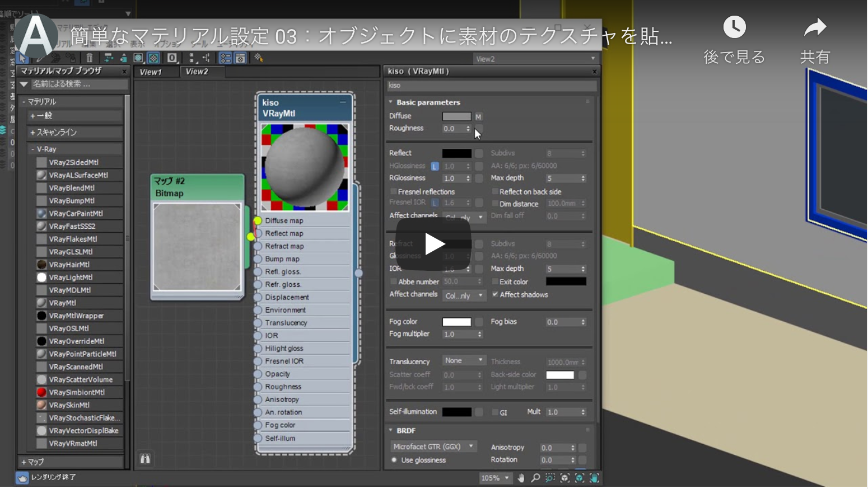This screenshot has height=489, width=868.
Task: Enable the Self-illumination GI checkbox
Action: tap(495, 412)
